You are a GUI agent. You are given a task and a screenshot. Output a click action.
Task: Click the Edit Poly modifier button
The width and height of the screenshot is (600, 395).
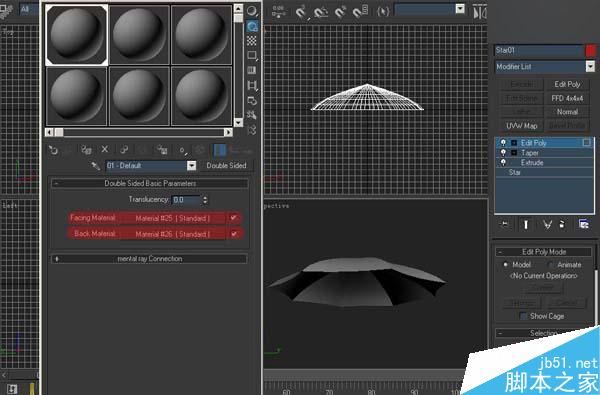point(567,84)
